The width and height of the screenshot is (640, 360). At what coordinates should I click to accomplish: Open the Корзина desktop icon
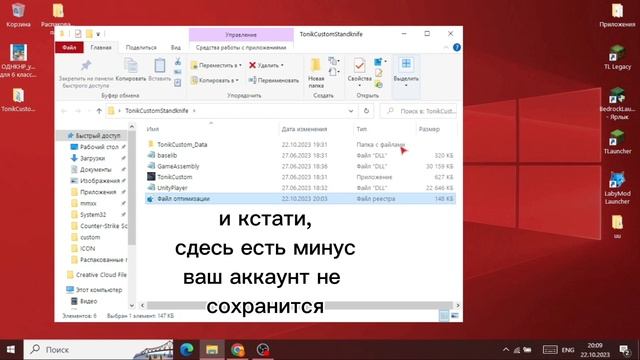tap(18, 15)
